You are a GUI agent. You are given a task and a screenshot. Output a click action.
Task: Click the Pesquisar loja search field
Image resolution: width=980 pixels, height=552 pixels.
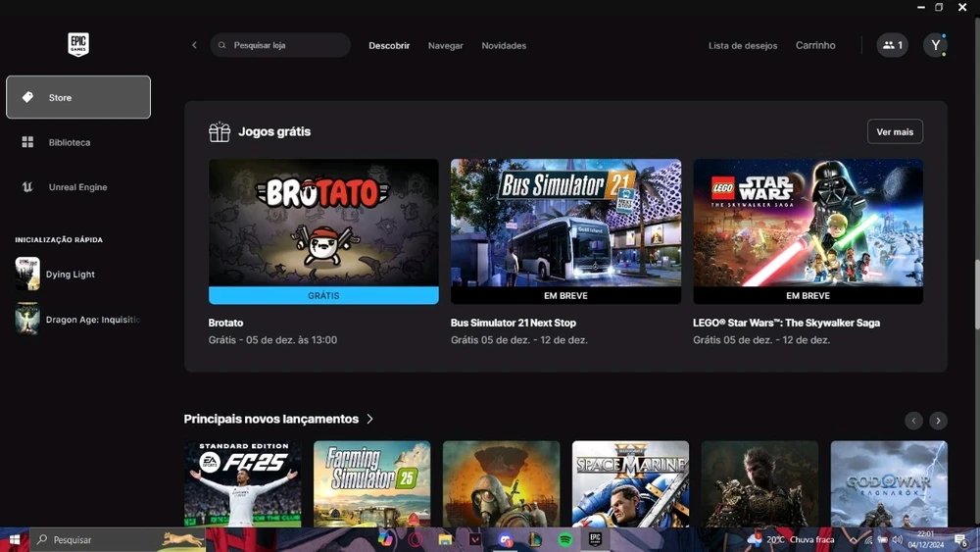(x=284, y=45)
